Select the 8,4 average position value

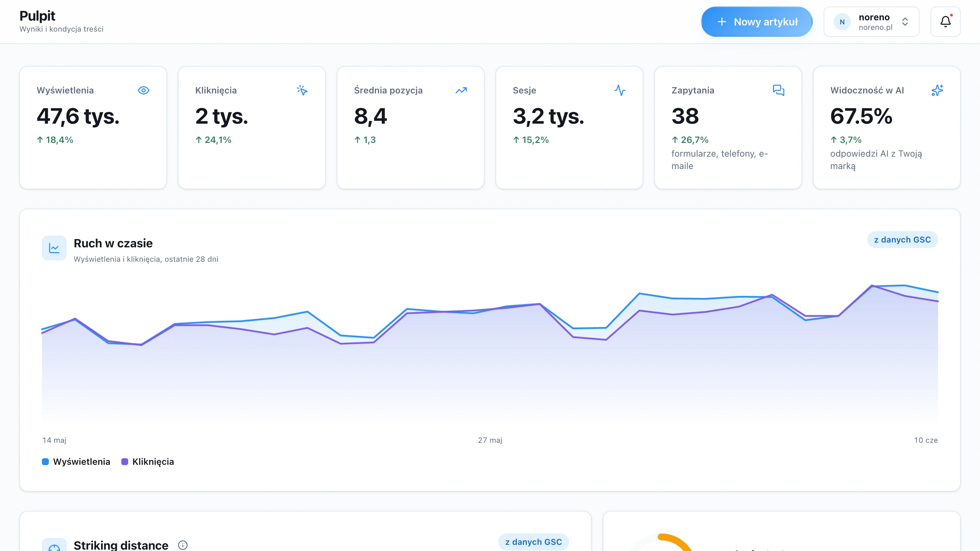pyautogui.click(x=370, y=116)
